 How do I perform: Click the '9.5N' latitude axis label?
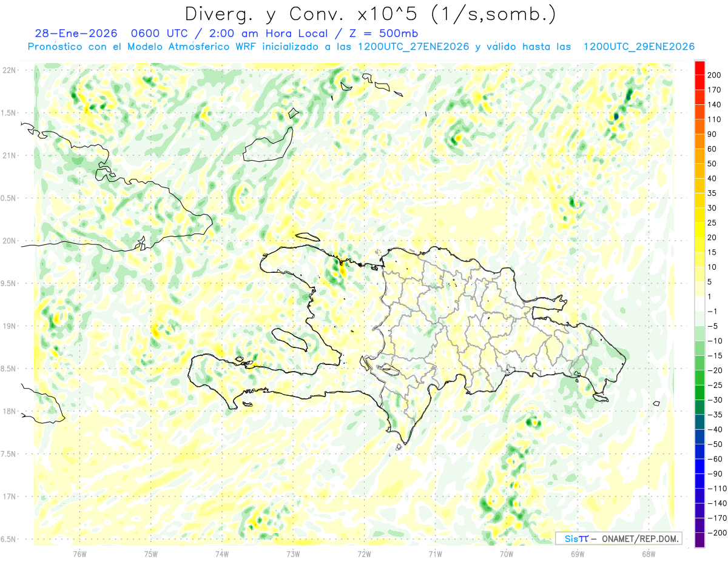(9, 284)
